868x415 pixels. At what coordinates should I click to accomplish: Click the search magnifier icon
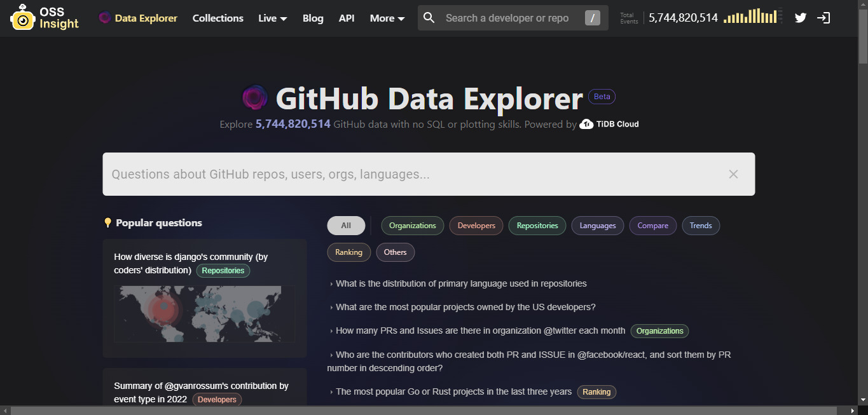pos(429,18)
